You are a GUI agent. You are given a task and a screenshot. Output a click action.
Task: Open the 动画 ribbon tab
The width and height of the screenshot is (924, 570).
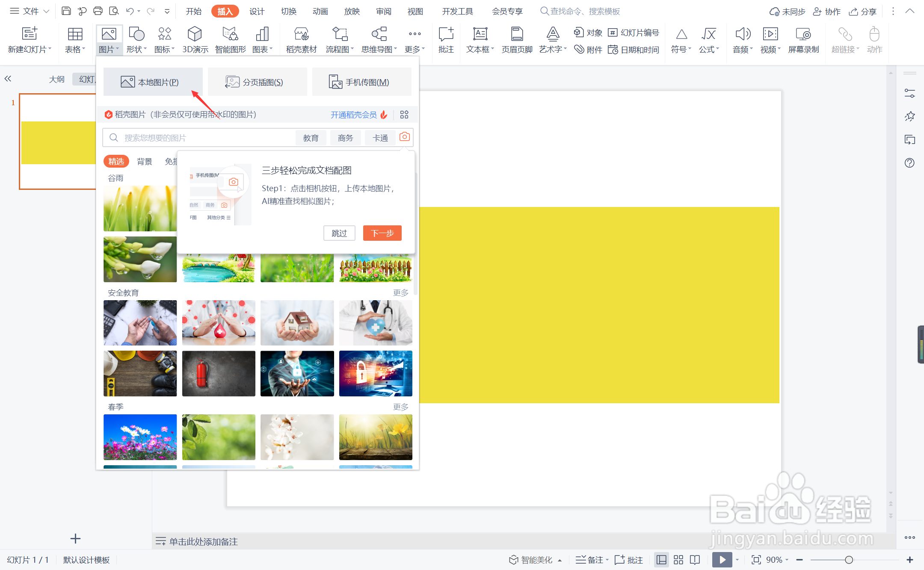(x=320, y=12)
